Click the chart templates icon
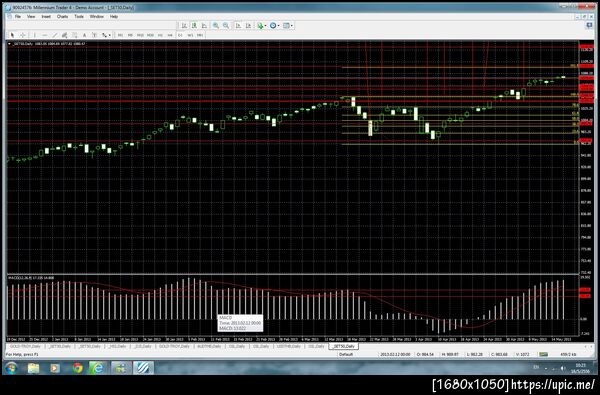600x395 pixels. (x=286, y=26)
